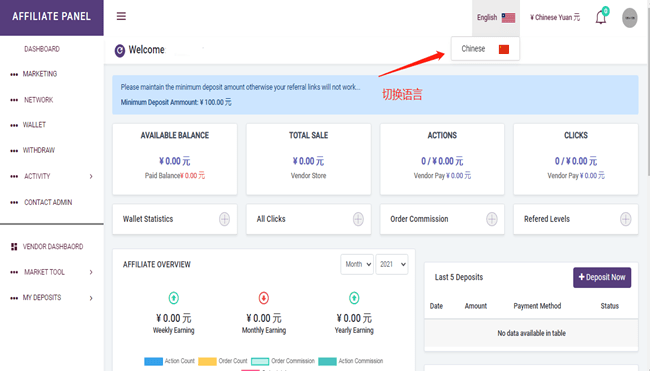Click the Deposit Now button
This screenshot has height=371, width=650.
[602, 277]
